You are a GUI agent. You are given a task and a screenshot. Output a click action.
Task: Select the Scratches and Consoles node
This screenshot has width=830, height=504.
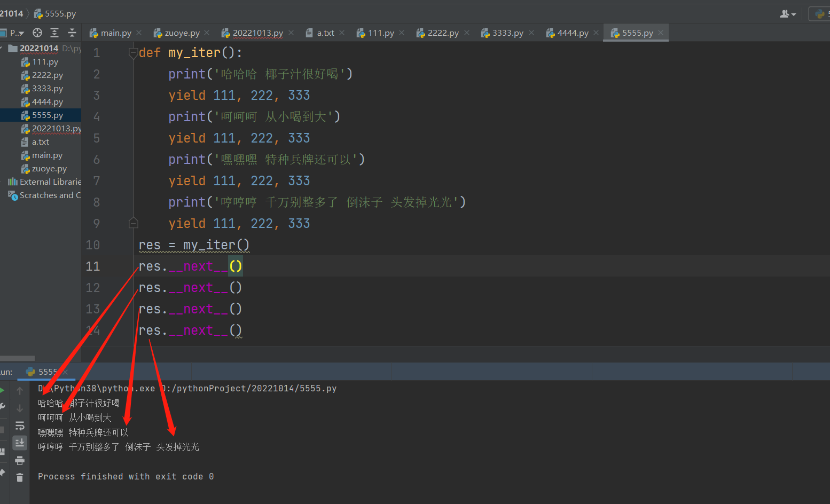(x=41, y=195)
